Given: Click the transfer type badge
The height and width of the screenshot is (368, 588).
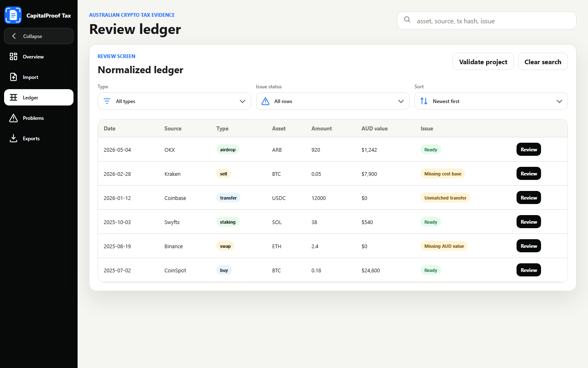Looking at the screenshot, I should tap(228, 197).
